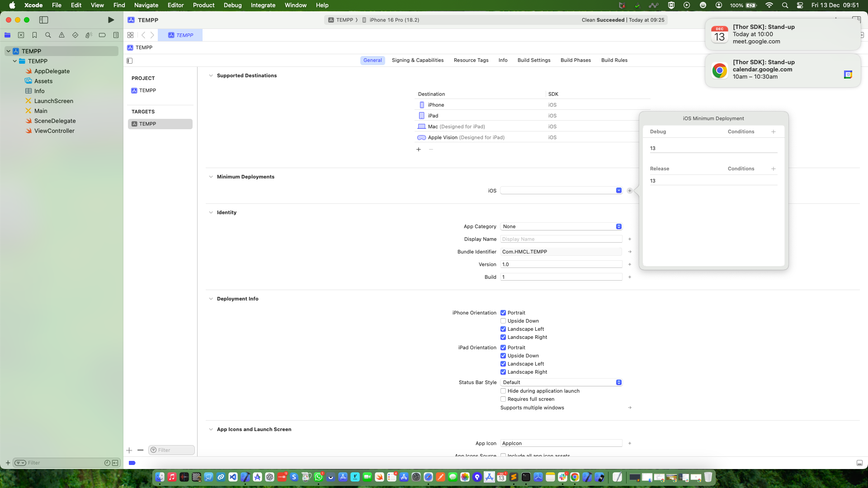This screenshot has width=868, height=488.
Task: Toggle the navigator sidebar icon
Action: 44,20
